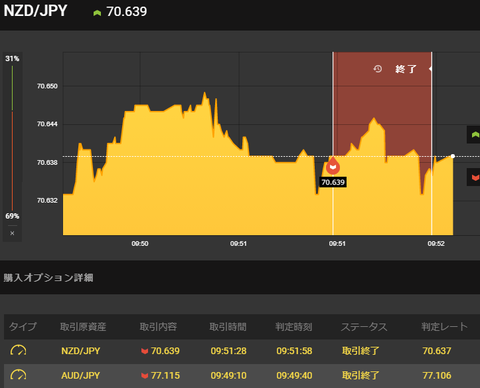Click the 取引原資産 column header

pyautogui.click(x=83, y=327)
